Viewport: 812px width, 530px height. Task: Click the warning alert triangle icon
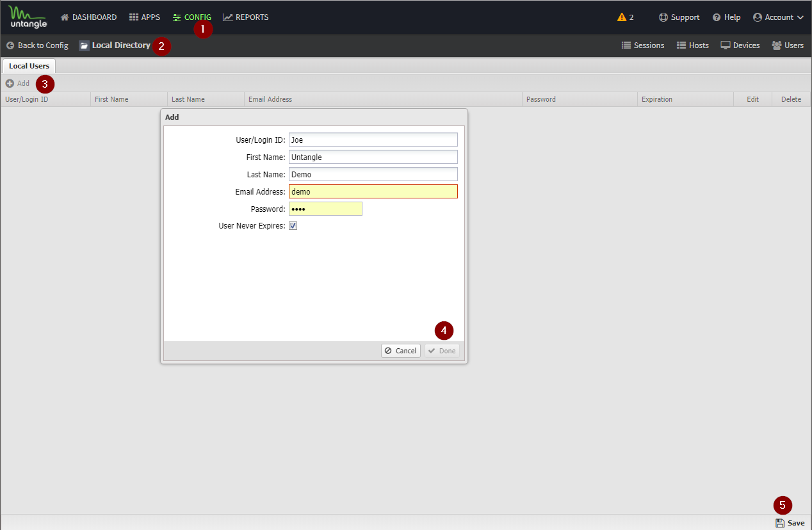coord(622,17)
